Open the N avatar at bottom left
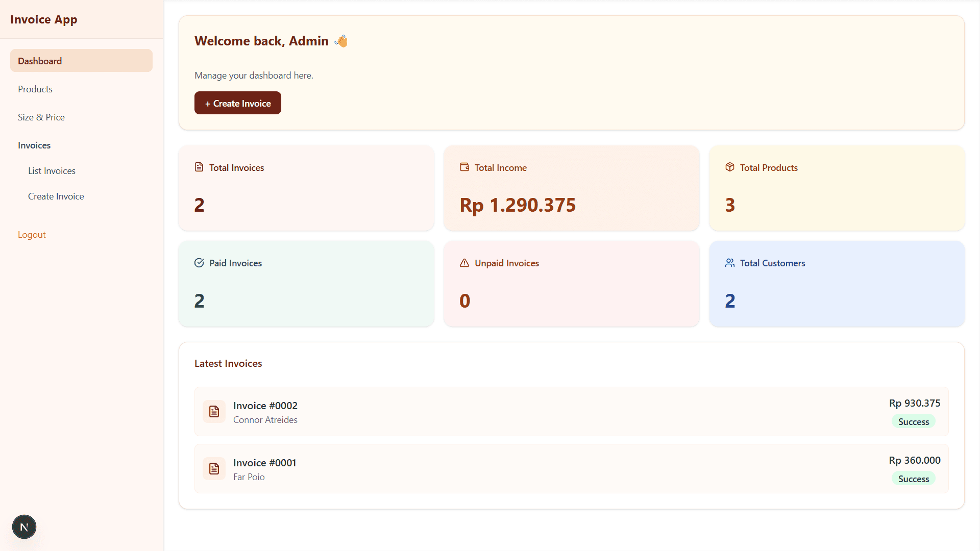 24,527
